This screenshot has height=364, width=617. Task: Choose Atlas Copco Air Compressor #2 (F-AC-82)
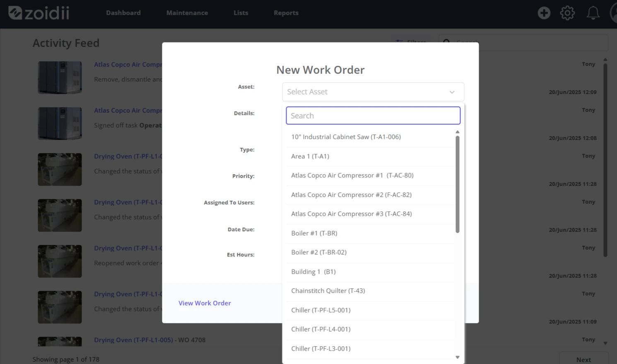pyautogui.click(x=370, y=195)
